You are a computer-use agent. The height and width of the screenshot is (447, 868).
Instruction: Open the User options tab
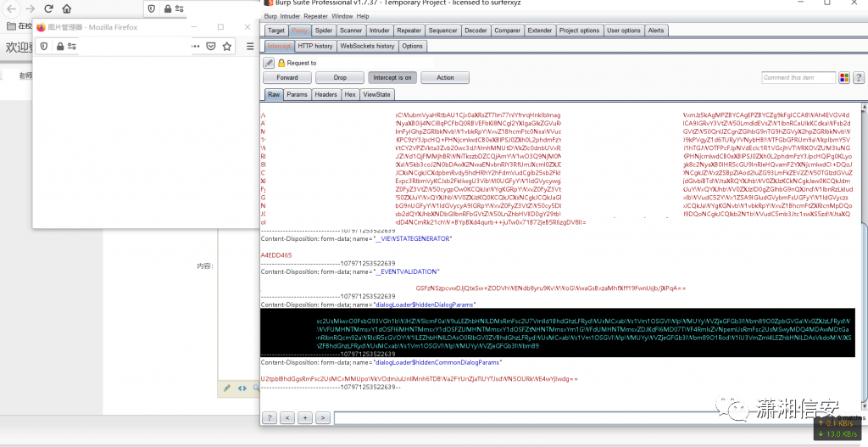coord(623,31)
